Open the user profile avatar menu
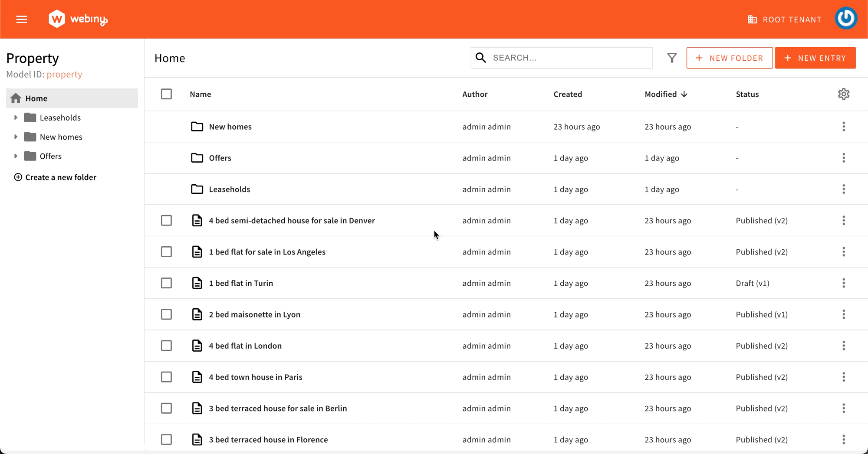Viewport: 868px width, 454px height. point(846,19)
